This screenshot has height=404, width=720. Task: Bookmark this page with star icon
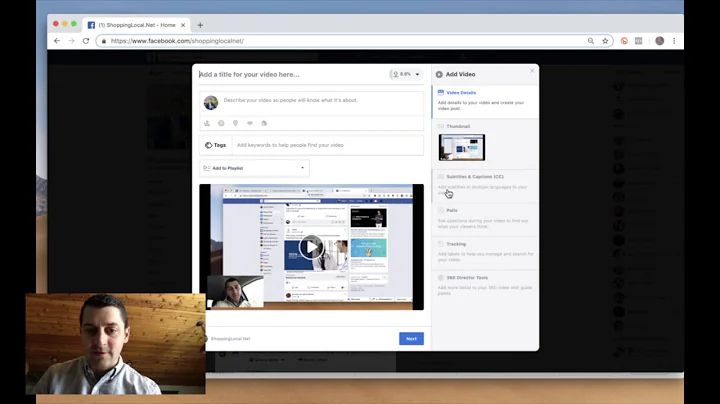coord(605,41)
